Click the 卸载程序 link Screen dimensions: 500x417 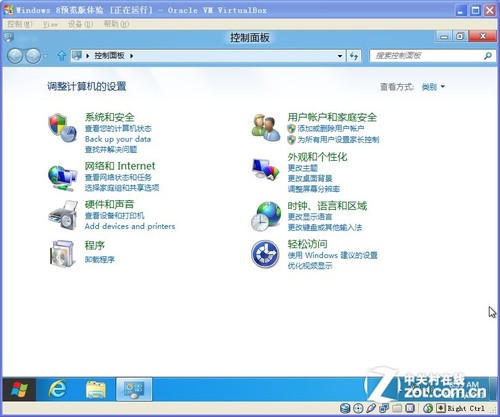point(100,259)
